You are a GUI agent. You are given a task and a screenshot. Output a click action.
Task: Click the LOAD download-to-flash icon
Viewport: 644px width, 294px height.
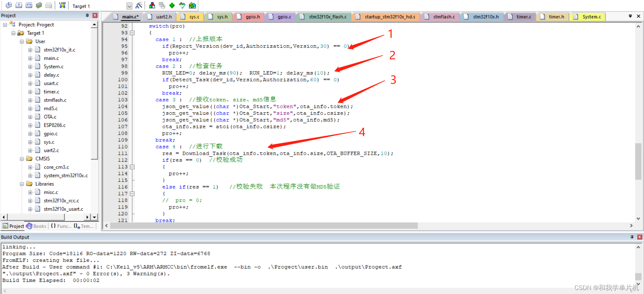pos(62,5)
